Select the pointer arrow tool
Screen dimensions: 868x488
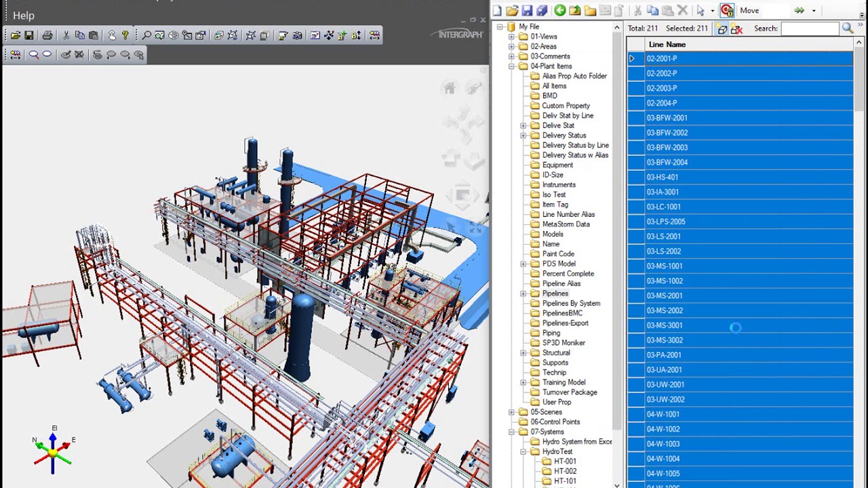[x=701, y=10]
